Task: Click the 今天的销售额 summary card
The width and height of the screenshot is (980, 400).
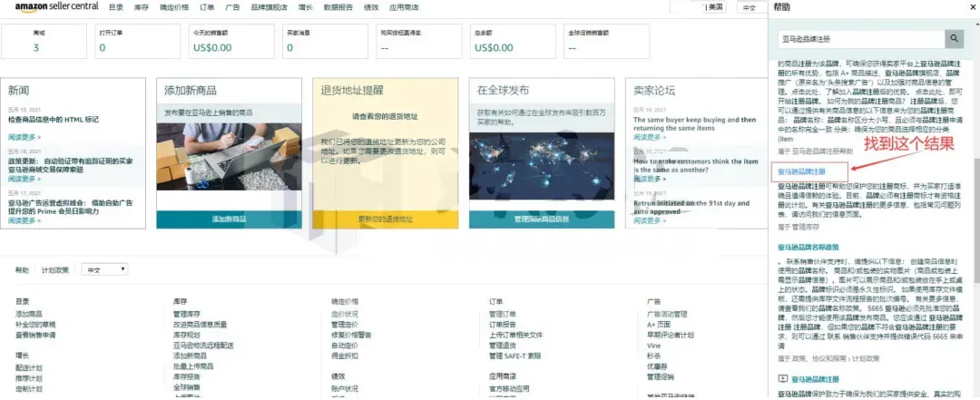Action: click(x=230, y=41)
